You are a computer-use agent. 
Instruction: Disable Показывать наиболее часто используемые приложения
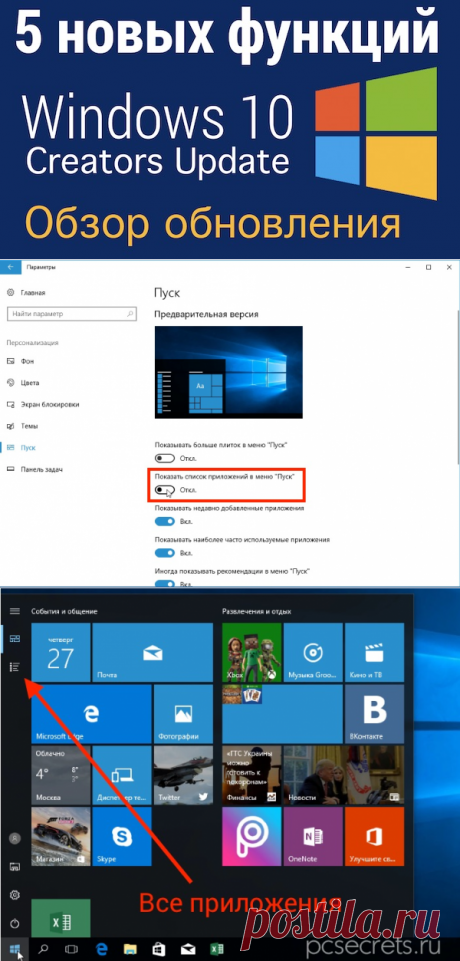click(x=165, y=553)
